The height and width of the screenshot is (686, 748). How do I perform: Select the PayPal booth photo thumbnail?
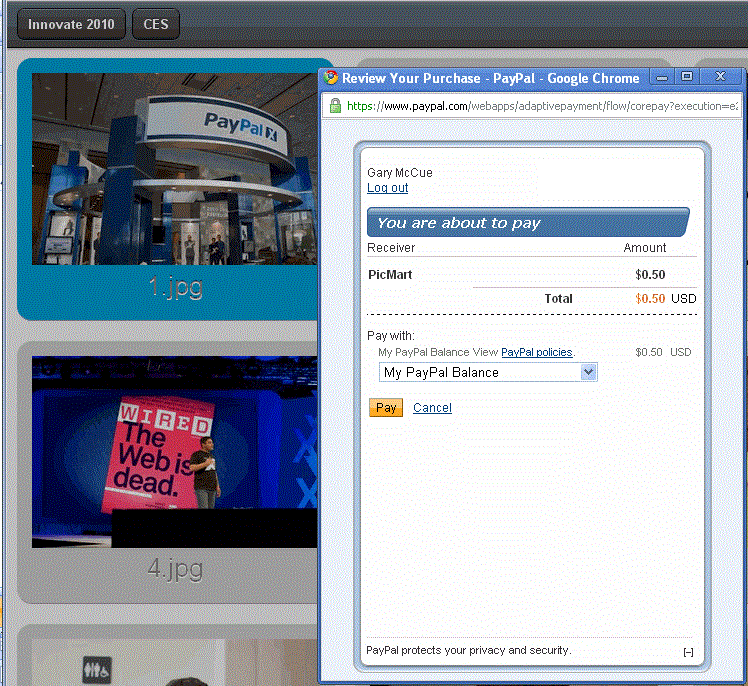point(173,168)
